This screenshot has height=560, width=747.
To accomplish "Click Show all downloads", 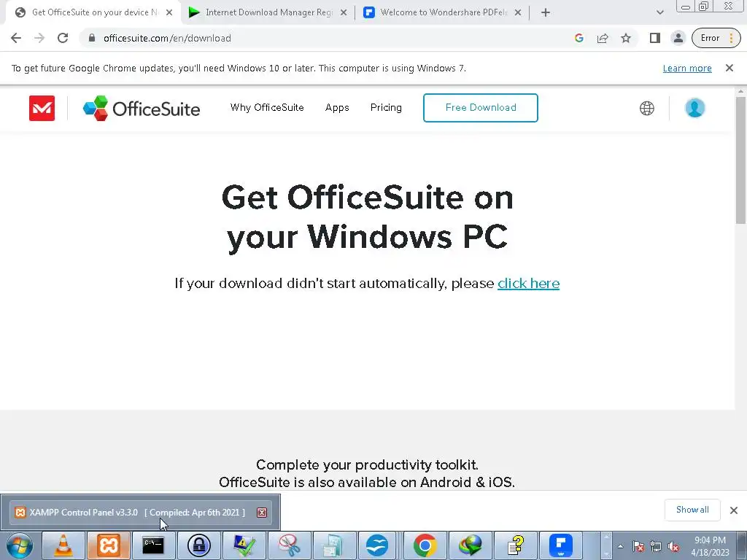I will coord(692,510).
